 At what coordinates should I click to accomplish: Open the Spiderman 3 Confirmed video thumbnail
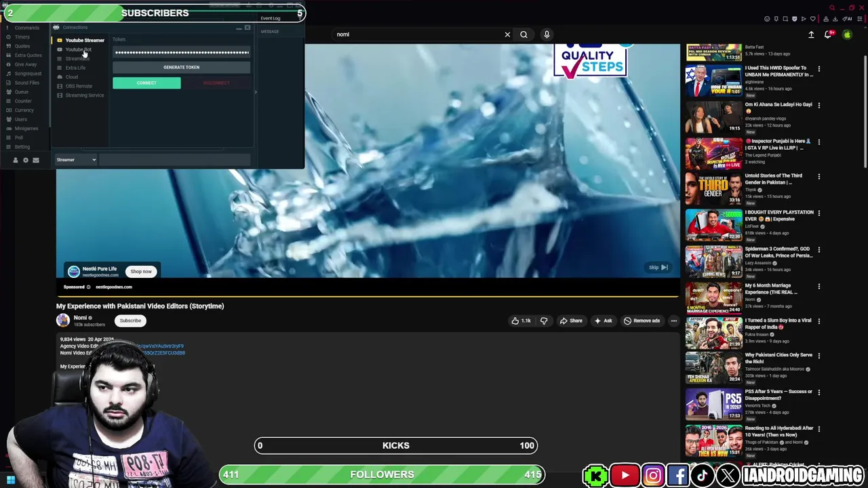[x=713, y=262]
